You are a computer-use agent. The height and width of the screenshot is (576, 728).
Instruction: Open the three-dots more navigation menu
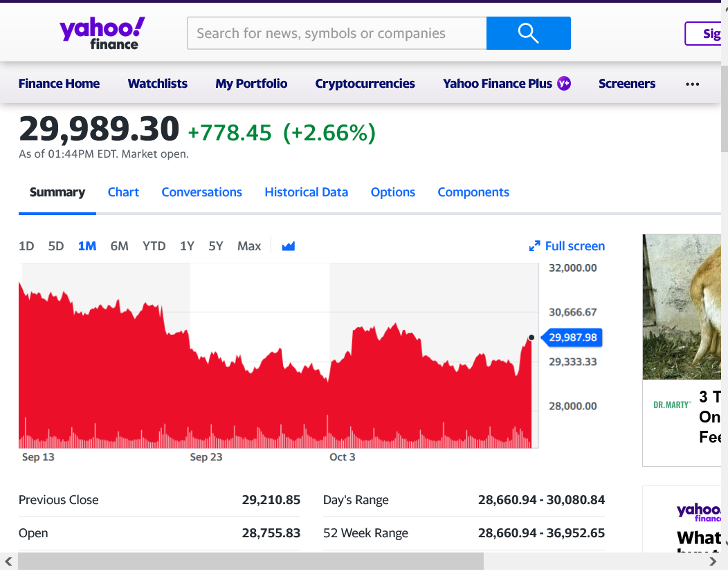(692, 84)
